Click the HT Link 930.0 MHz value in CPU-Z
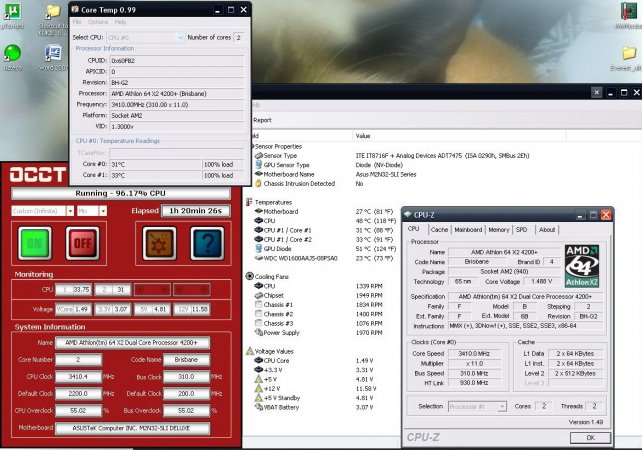The width and height of the screenshot is (642, 450). (474, 383)
